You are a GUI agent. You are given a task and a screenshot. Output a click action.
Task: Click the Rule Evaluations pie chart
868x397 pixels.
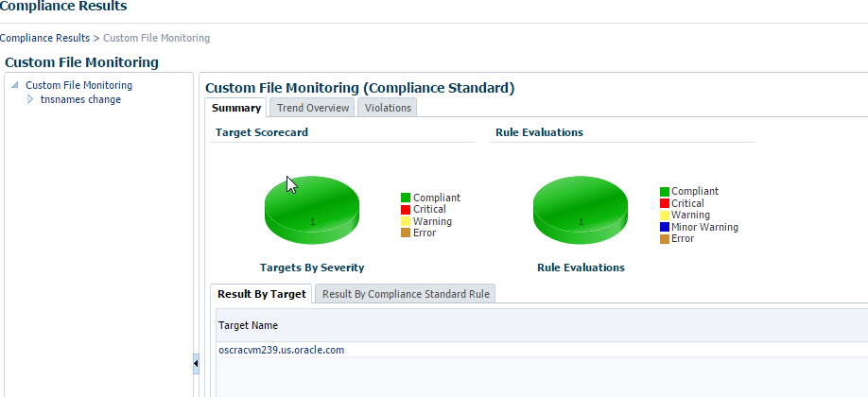click(x=581, y=211)
